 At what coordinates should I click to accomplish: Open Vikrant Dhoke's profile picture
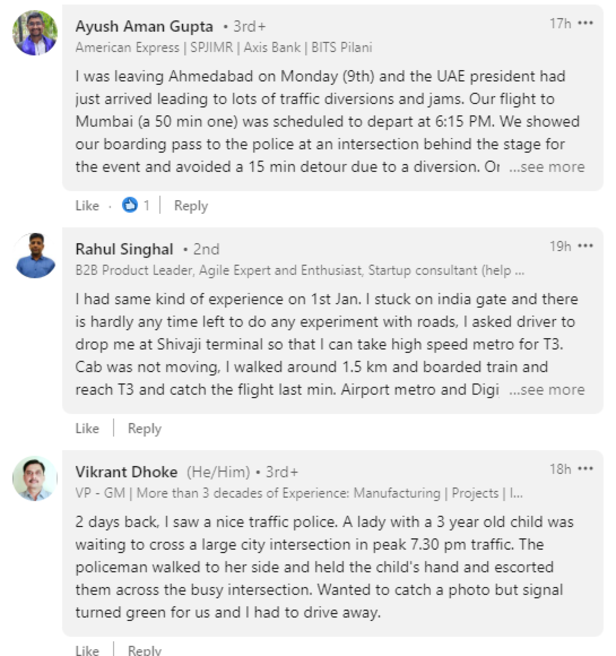[35, 479]
